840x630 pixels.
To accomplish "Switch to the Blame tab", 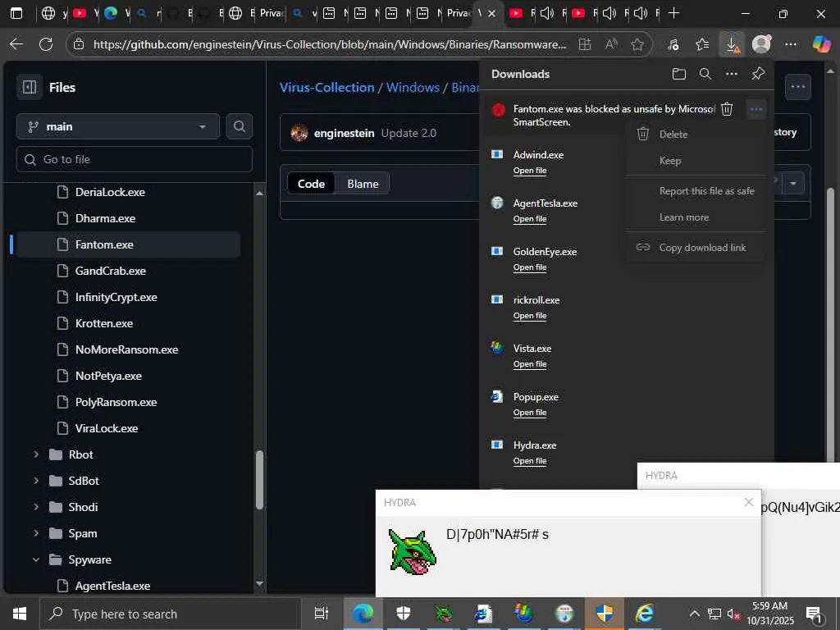I will click(363, 184).
